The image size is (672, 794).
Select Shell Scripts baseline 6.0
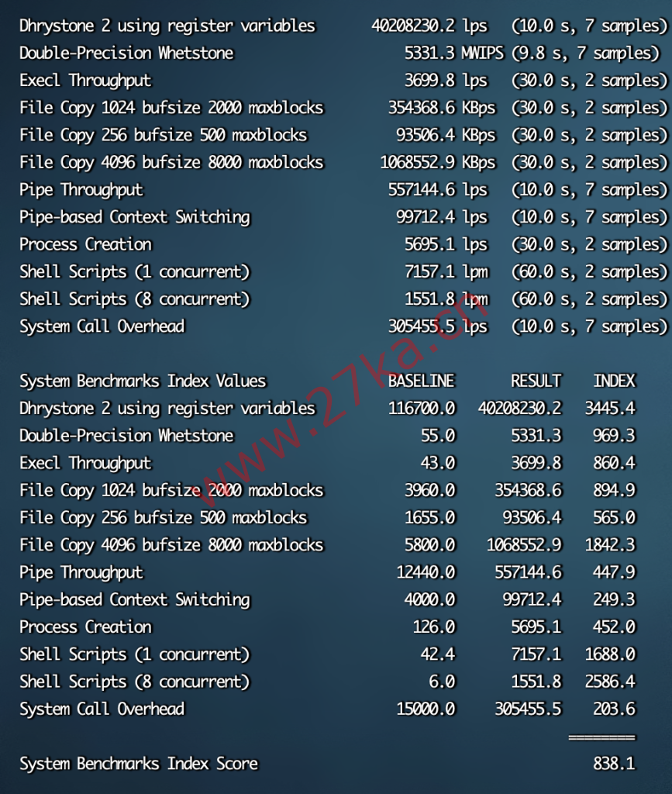443,682
